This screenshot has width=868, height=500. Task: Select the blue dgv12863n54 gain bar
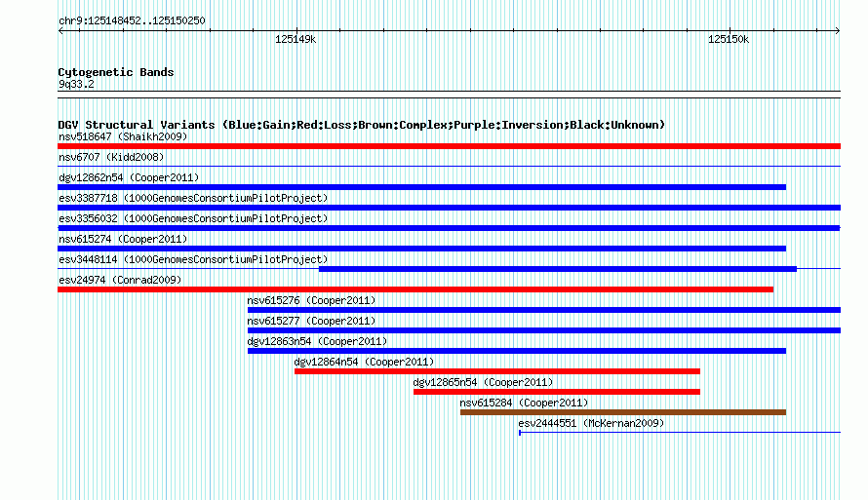pyautogui.click(x=517, y=351)
